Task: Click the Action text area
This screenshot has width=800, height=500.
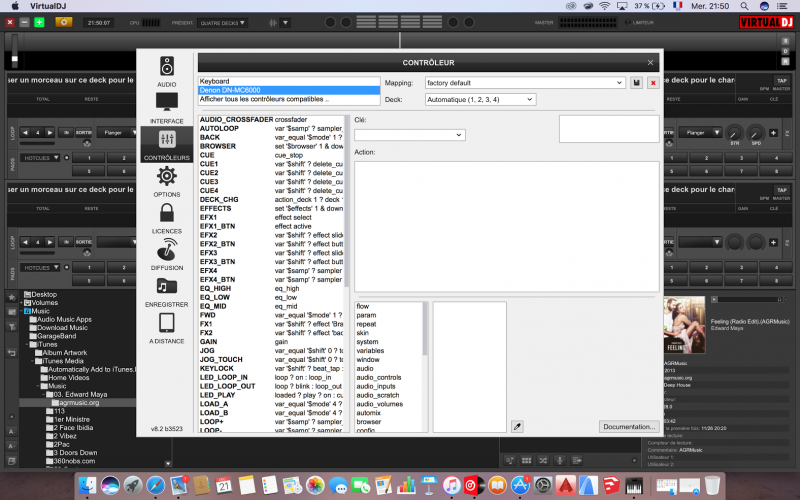Action: 507,227
